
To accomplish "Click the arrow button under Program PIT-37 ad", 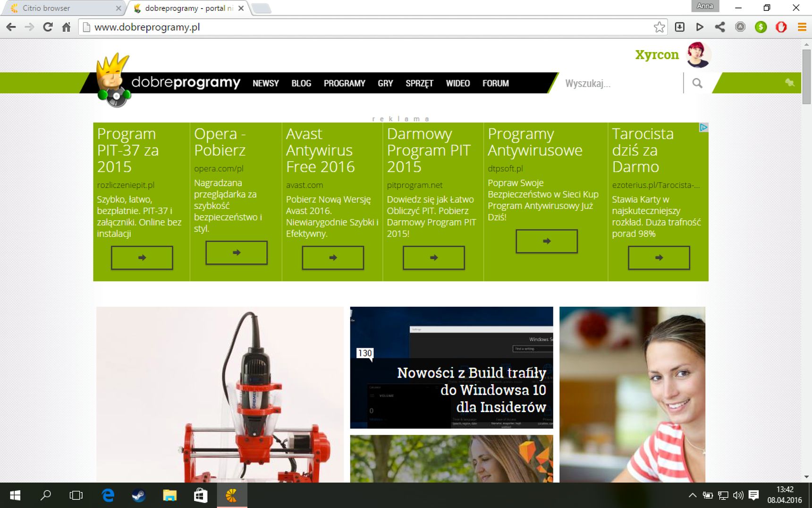I will (x=142, y=258).
